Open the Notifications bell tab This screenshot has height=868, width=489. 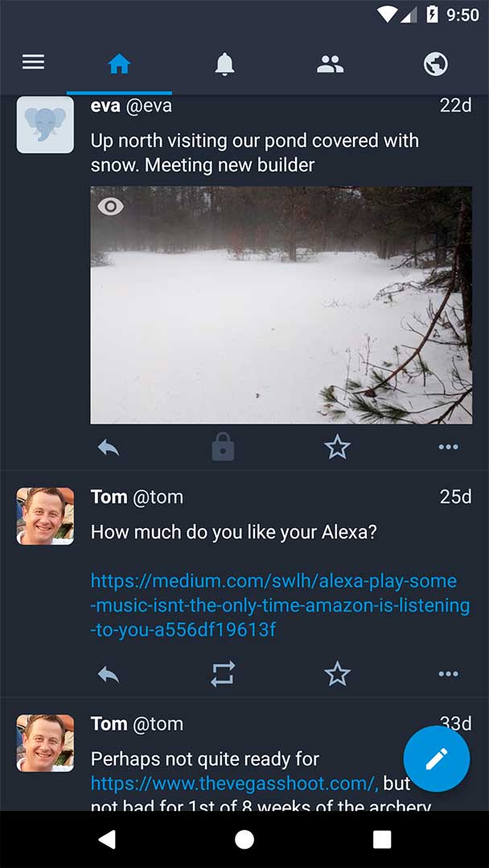(224, 64)
